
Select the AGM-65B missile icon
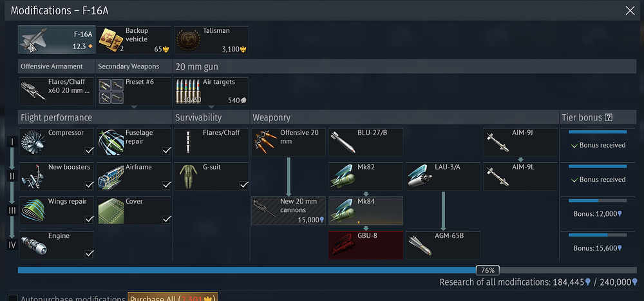420,245
